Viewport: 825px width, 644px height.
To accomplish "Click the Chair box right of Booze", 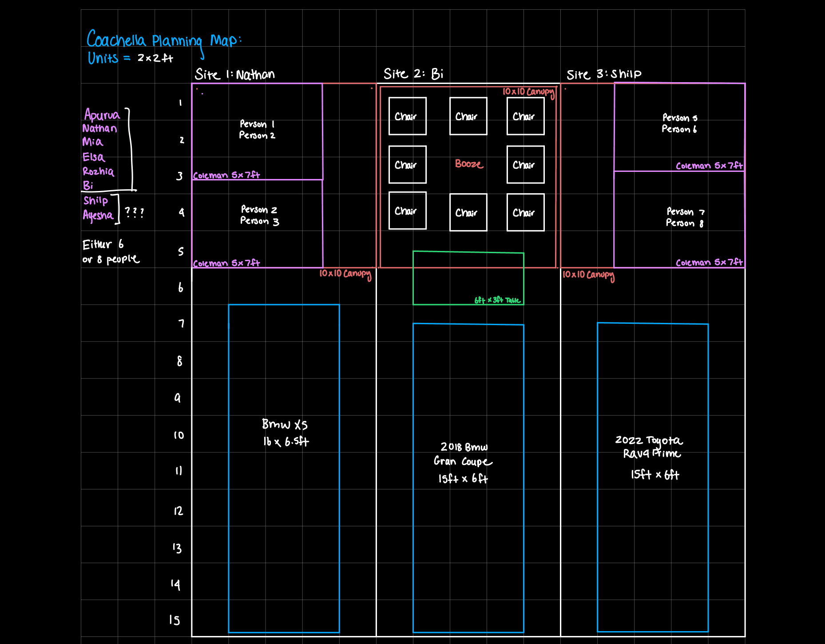I will point(526,164).
